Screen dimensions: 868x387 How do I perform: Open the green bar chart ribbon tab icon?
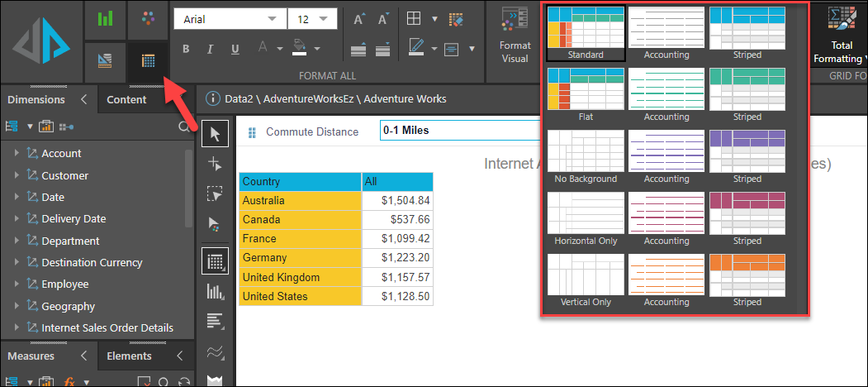pyautogui.click(x=105, y=19)
